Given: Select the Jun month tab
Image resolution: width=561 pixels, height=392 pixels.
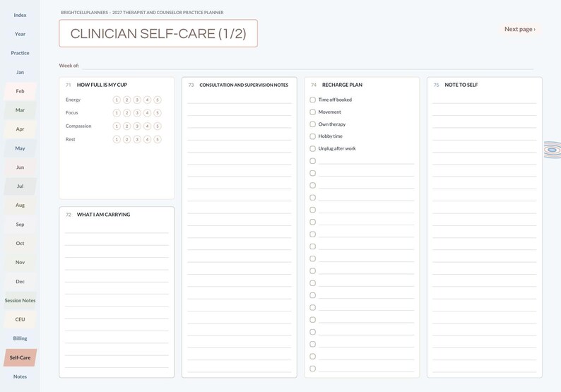Looking at the screenshot, I should (x=20, y=167).
